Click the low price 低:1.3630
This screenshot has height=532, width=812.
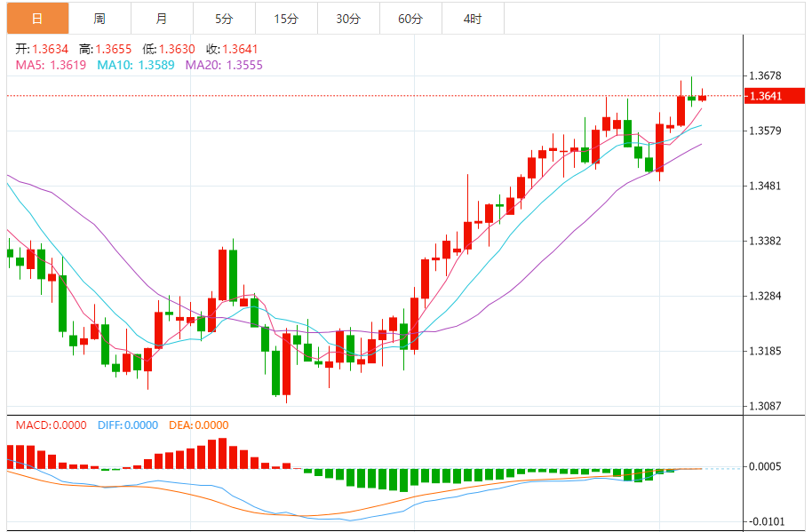pos(169,49)
